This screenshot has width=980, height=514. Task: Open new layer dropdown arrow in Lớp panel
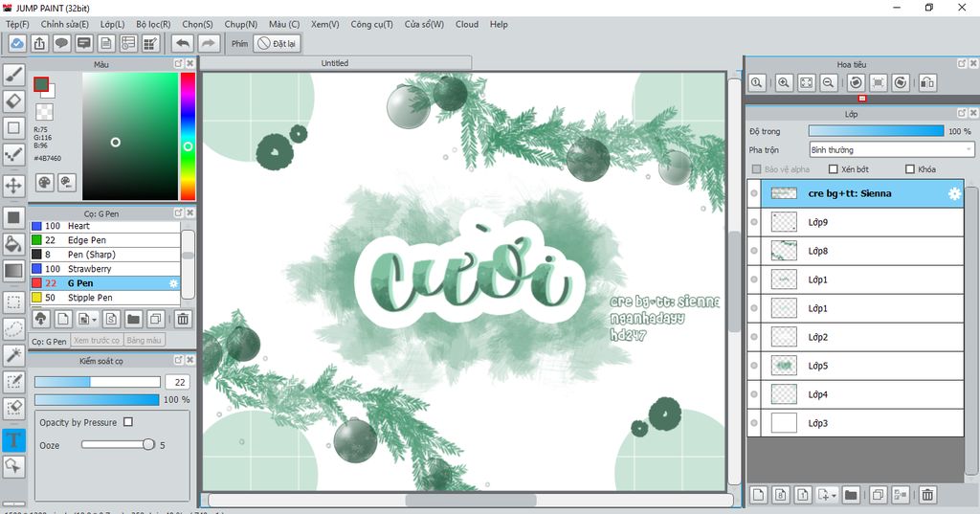834,496
